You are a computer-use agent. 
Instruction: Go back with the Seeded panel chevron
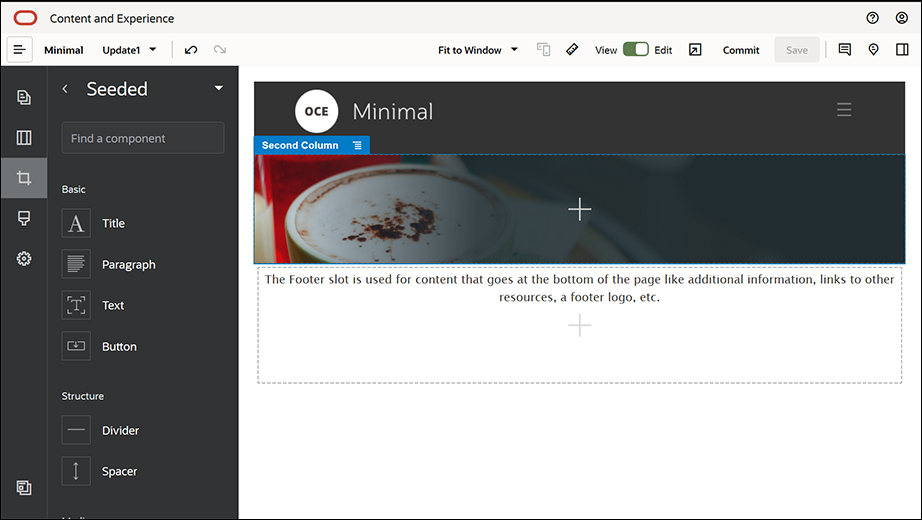[x=65, y=89]
